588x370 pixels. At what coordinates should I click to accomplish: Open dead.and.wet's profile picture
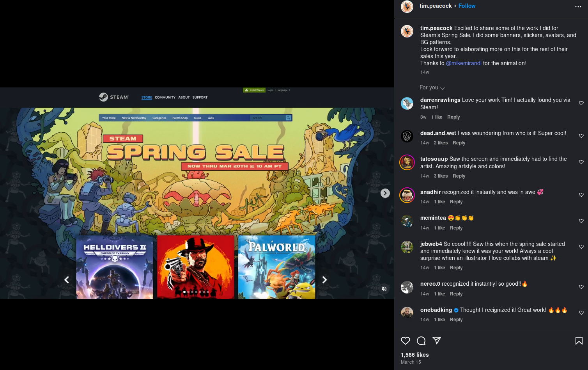407,136
